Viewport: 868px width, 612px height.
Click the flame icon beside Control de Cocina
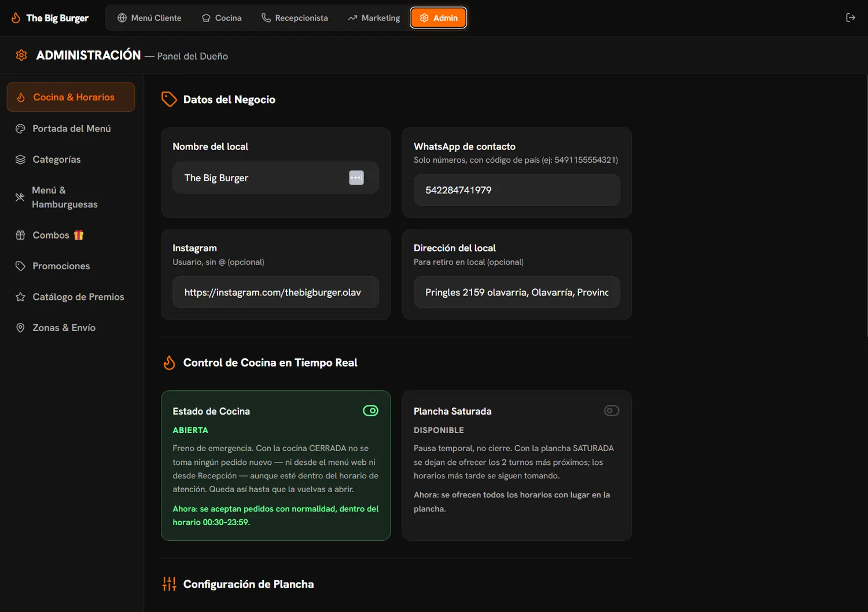click(x=169, y=362)
